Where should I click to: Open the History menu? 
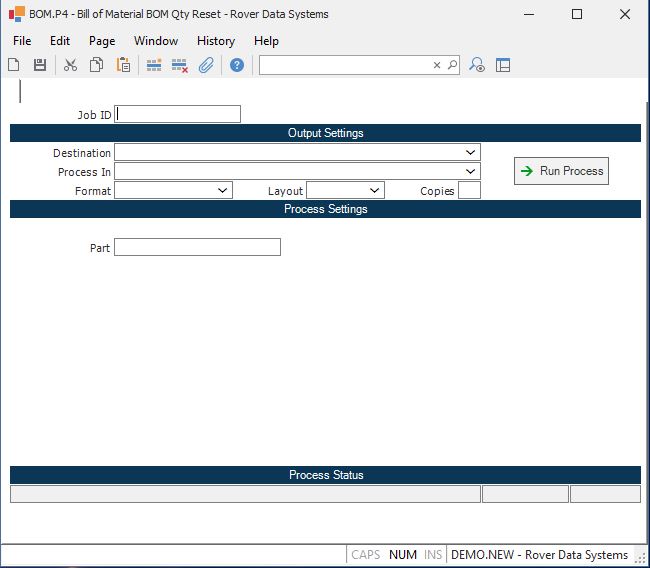(216, 41)
